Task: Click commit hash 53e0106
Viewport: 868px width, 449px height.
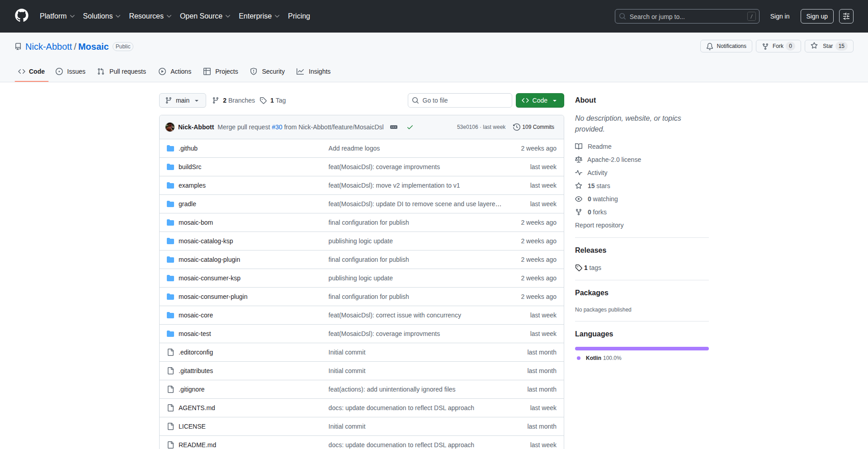Action: pyautogui.click(x=467, y=127)
